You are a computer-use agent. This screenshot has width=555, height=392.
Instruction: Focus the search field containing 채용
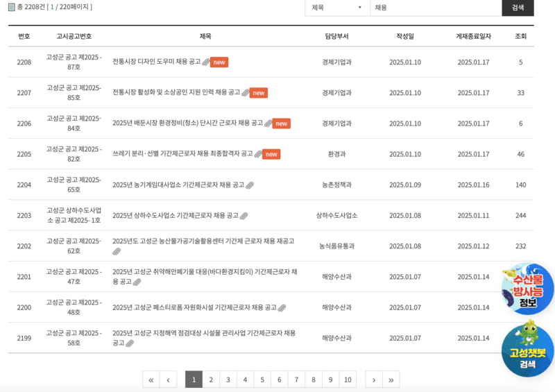pyautogui.click(x=436, y=8)
